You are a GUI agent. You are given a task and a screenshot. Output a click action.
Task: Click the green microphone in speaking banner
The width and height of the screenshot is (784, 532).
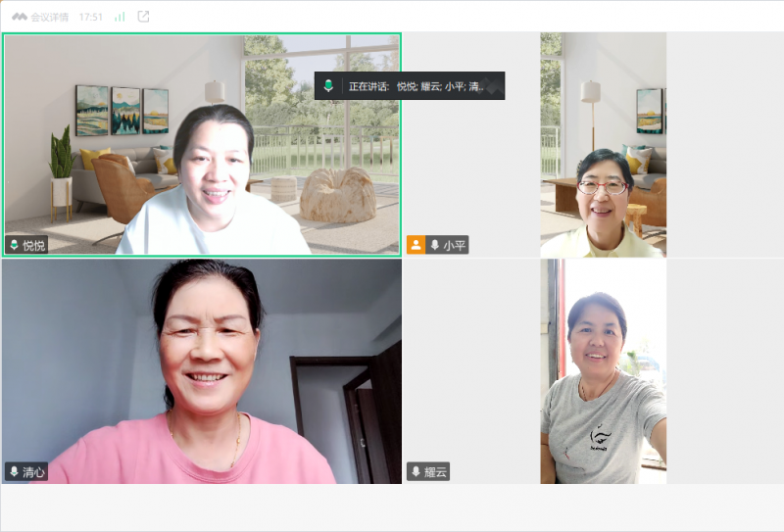329,86
